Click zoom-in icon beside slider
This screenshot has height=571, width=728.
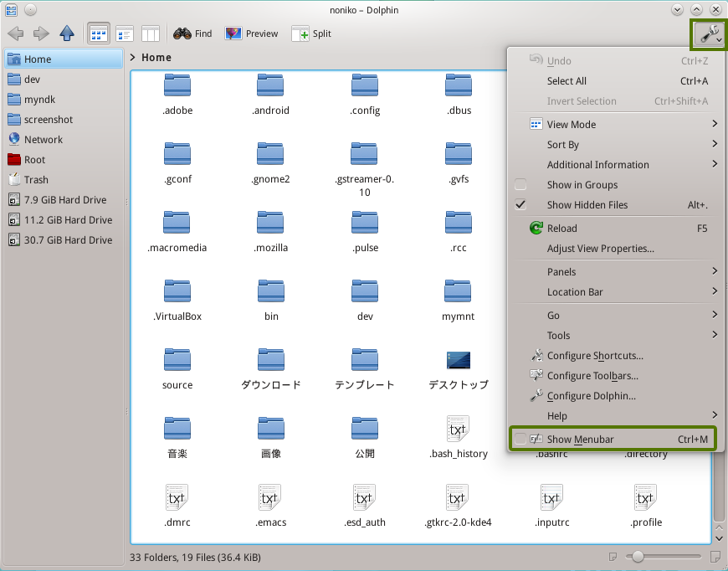click(715, 556)
